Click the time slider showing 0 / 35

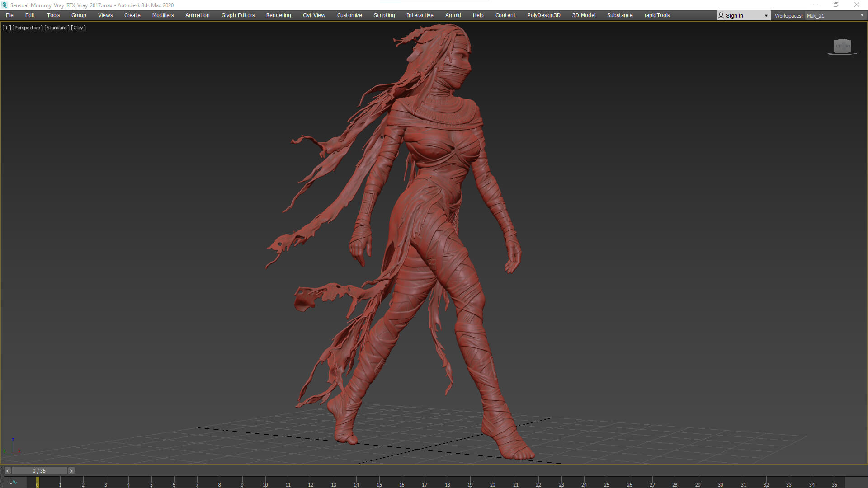(x=39, y=471)
